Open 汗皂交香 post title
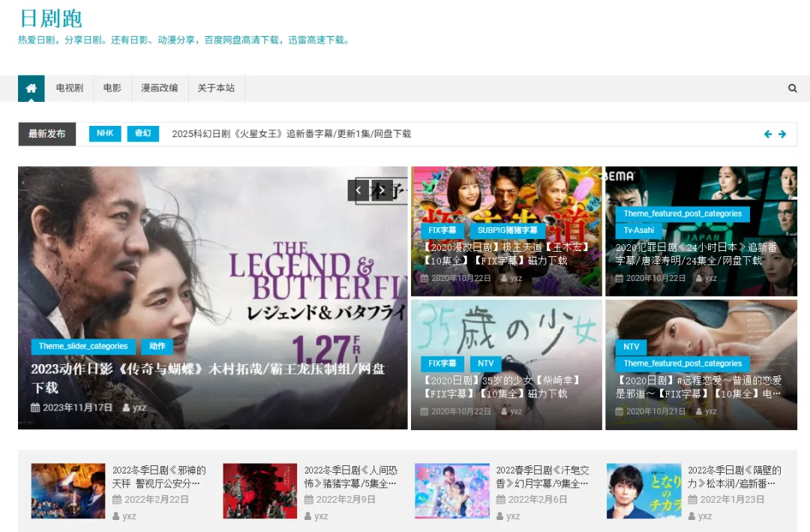 click(x=542, y=477)
